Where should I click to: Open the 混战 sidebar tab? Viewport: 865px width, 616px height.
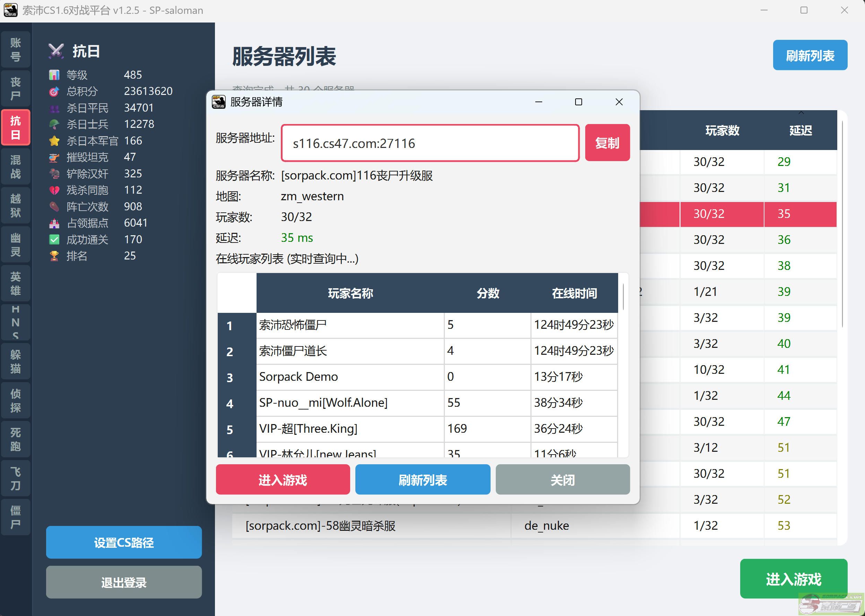click(x=16, y=167)
